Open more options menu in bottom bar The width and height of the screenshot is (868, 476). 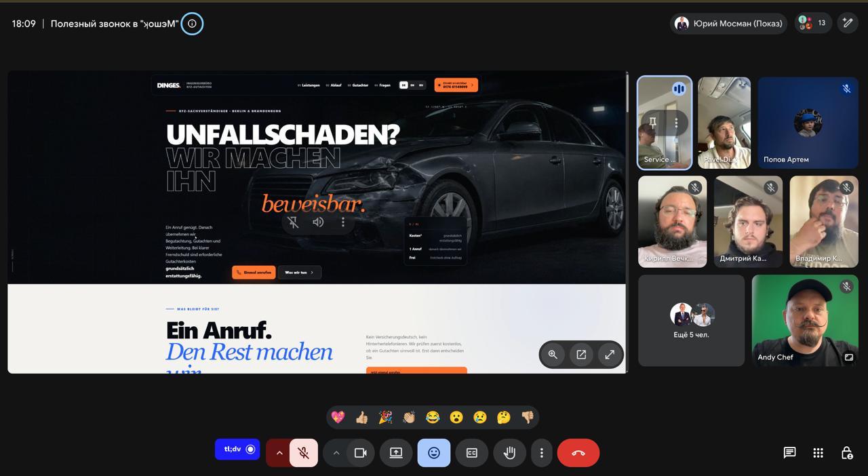(x=541, y=453)
